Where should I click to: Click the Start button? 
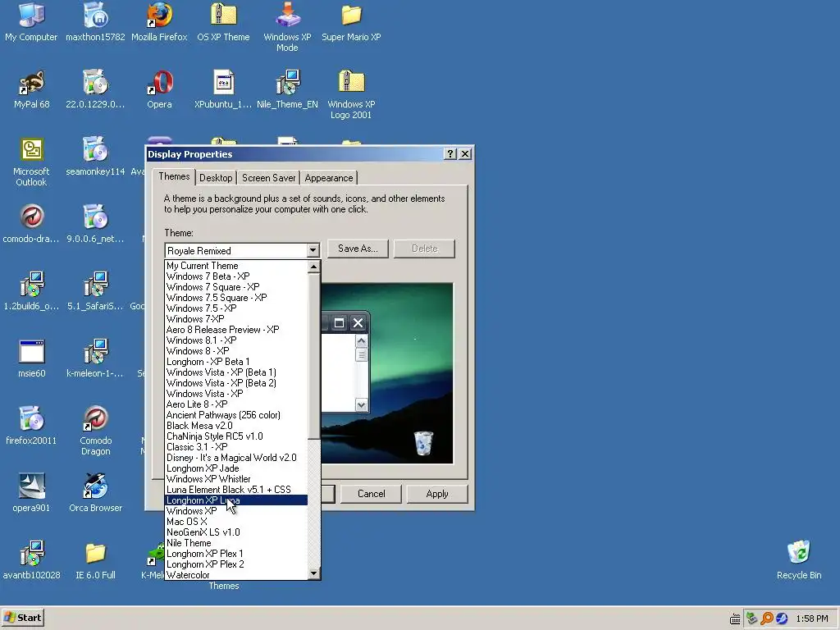[x=22, y=618]
